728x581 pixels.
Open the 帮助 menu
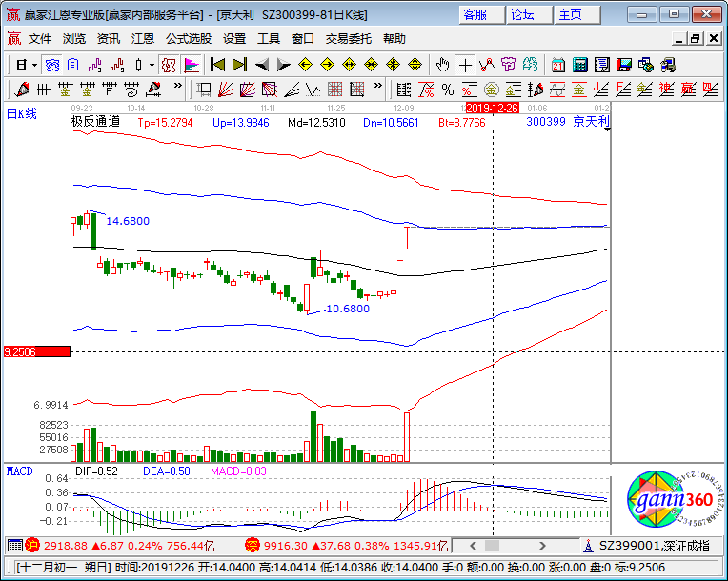(x=394, y=39)
